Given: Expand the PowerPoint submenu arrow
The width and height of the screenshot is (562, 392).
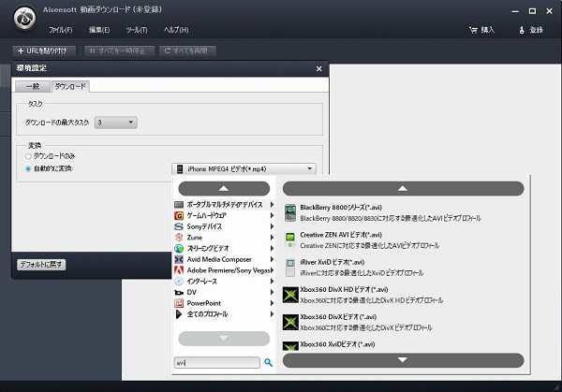Looking at the screenshot, I should pos(272,303).
